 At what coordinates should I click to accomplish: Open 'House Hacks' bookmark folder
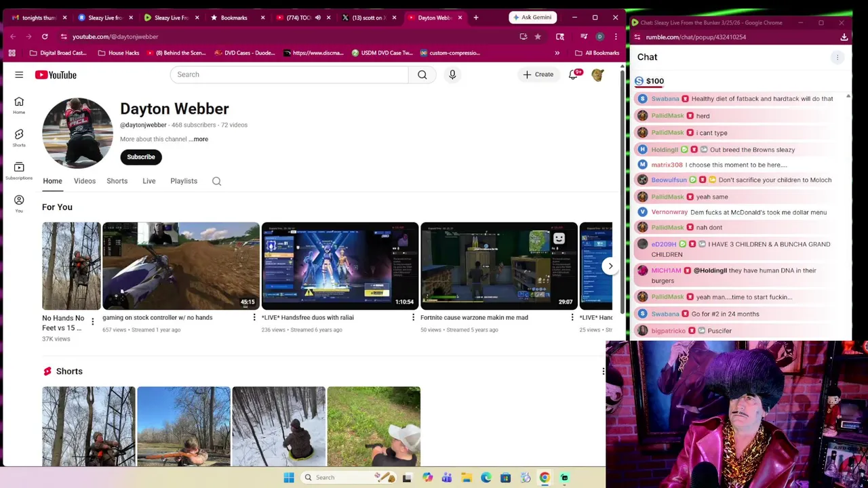pyautogui.click(x=118, y=53)
